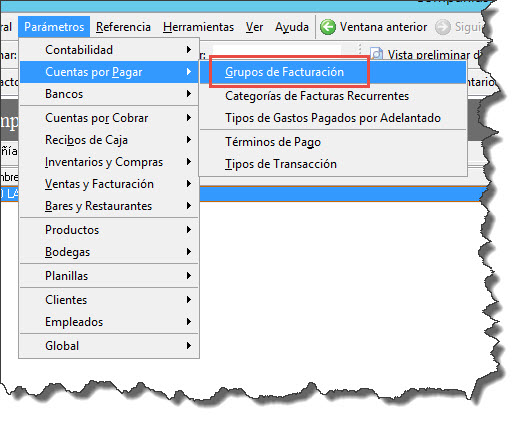The image size is (523, 427).
Task: Open Categorías de Facturas Recurrentes
Action: [317, 96]
